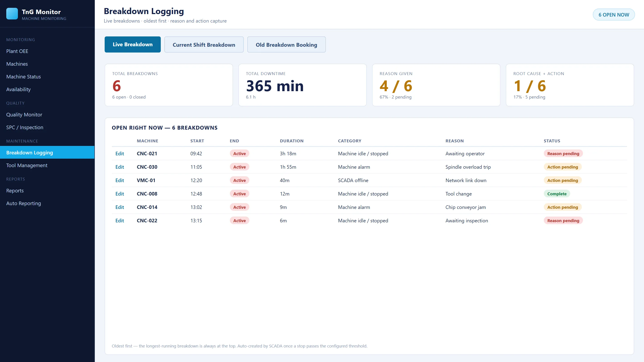
Task: Click Action pending status for CNC-030
Action: tap(563, 167)
